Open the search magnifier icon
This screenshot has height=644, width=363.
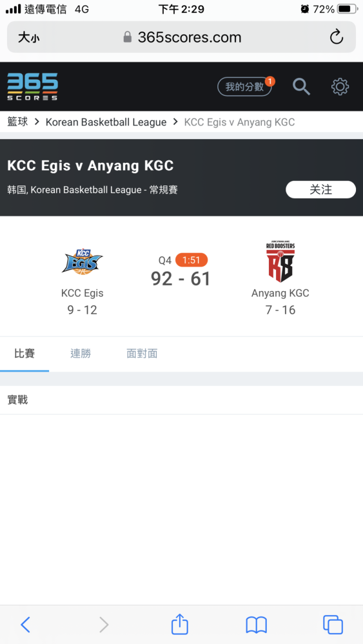pos(301,87)
